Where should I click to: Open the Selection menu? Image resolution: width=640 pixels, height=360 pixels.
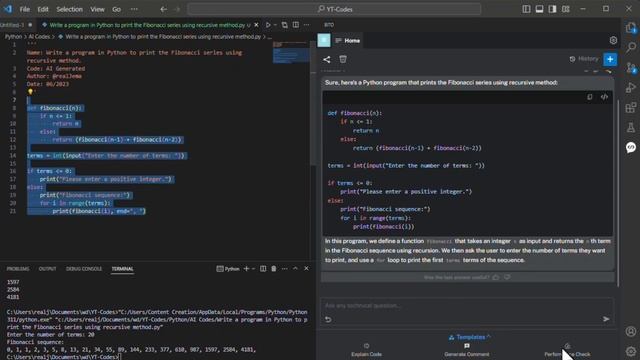point(69,9)
